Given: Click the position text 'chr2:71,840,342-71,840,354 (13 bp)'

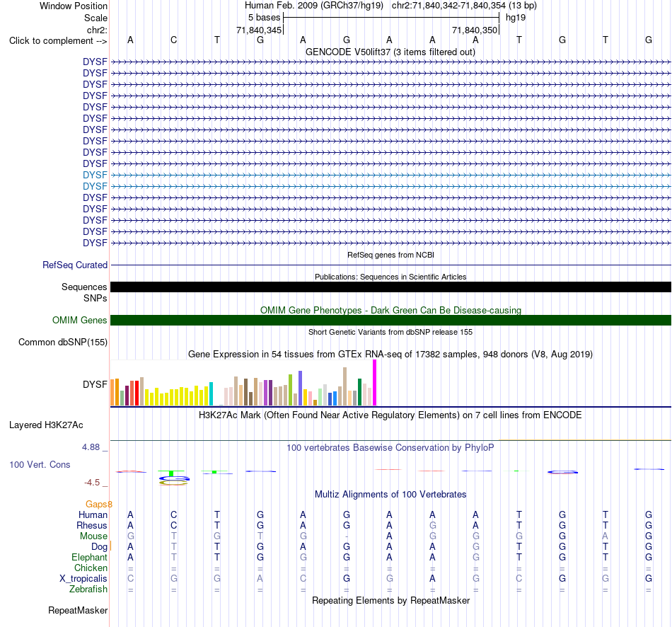Looking at the screenshot, I should tap(464, 6).
